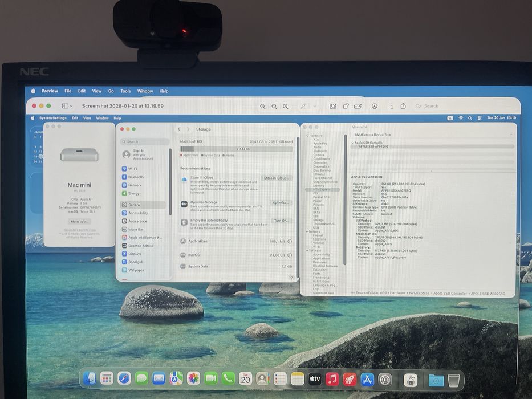Open the Inspector info icon in Preview

(392, 106)
